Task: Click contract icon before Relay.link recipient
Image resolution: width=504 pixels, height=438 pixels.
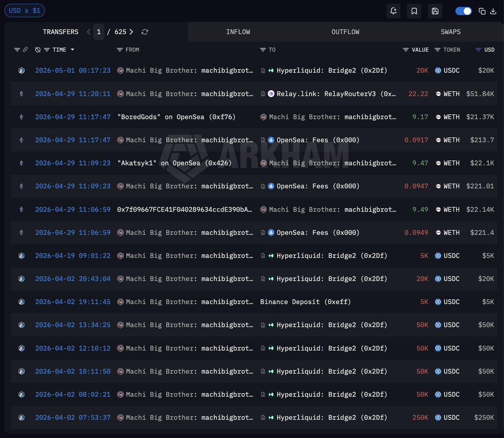Action: tap(263, 94)
